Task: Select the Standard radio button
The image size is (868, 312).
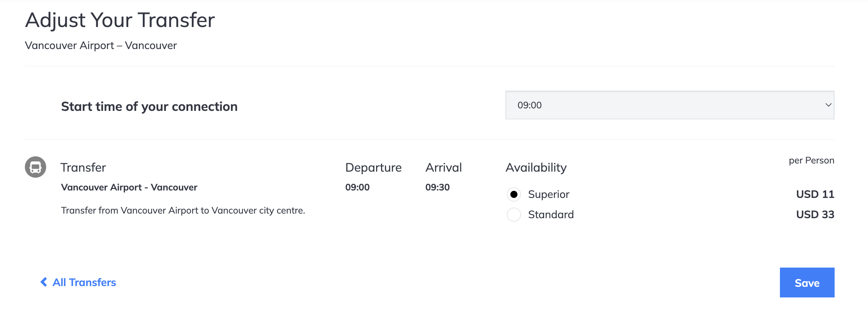Action: 514,215
